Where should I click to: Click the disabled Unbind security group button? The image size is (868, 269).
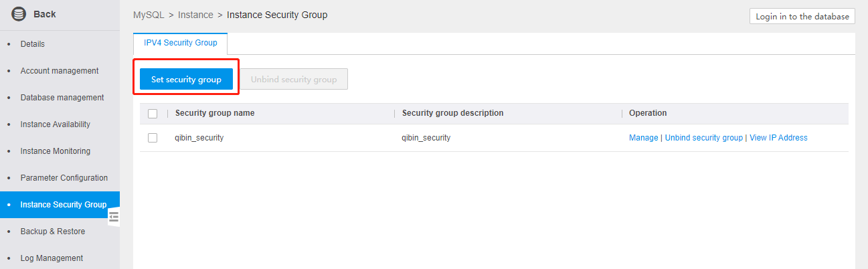coord(294,79)
